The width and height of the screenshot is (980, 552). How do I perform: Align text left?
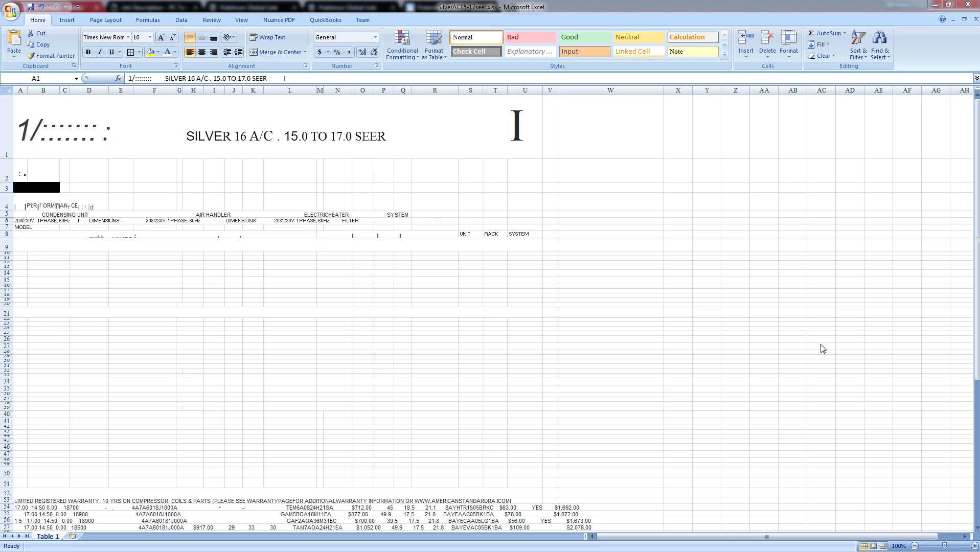190,52
